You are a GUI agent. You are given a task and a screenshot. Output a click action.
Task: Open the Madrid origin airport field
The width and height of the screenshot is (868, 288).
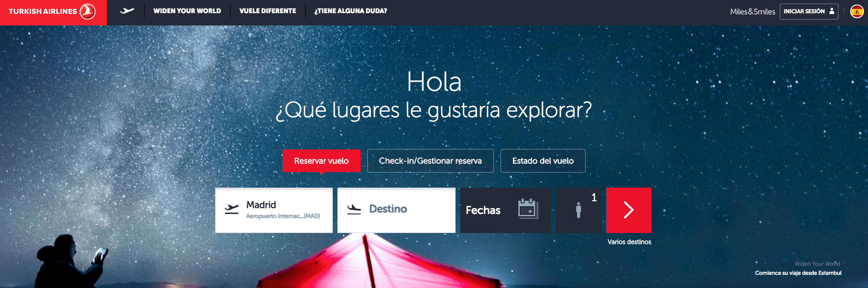(274, 210)
